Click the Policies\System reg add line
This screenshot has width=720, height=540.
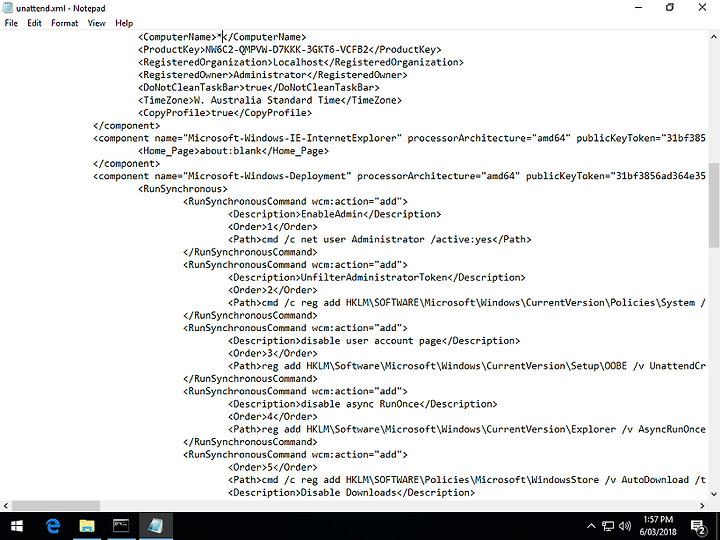point(467,303)
